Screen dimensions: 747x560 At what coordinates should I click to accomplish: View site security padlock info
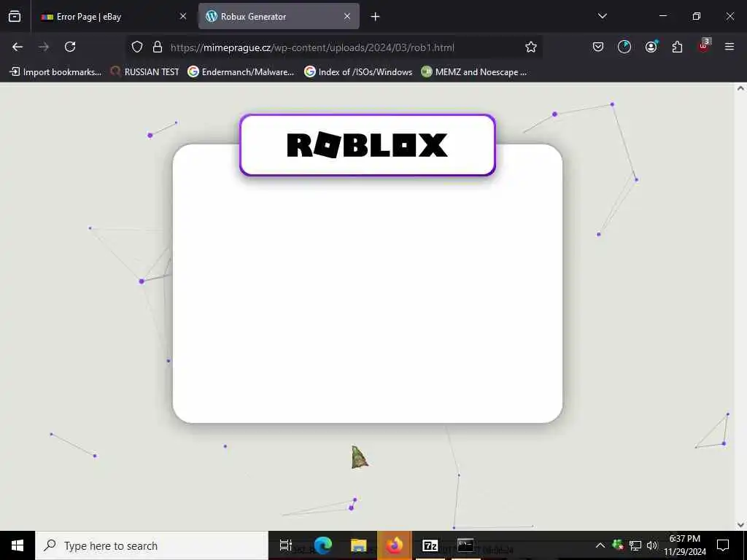pos(158,47)
